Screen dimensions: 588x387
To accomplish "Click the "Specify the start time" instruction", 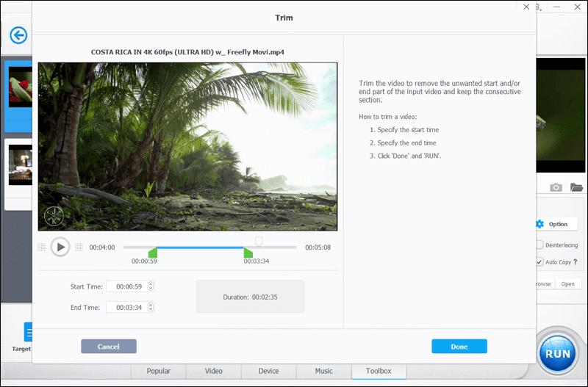I will pyautogui.click(x=408, y=130).
